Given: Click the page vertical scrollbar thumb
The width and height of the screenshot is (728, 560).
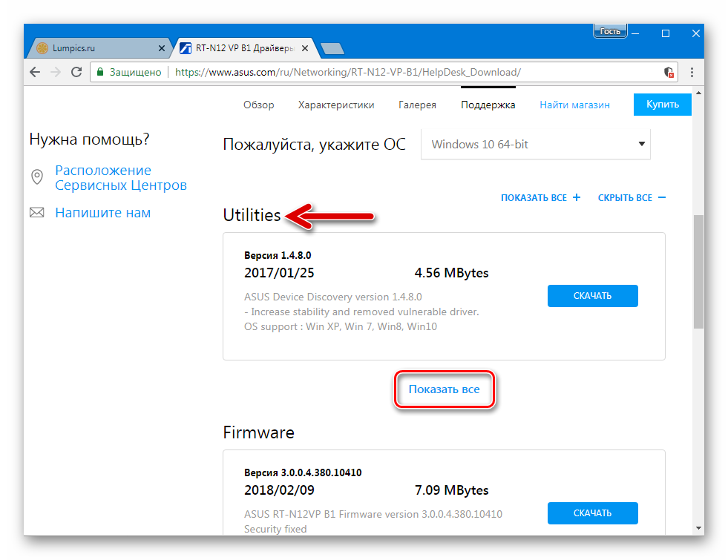Looking at the screenshot, I should (698, 271).
